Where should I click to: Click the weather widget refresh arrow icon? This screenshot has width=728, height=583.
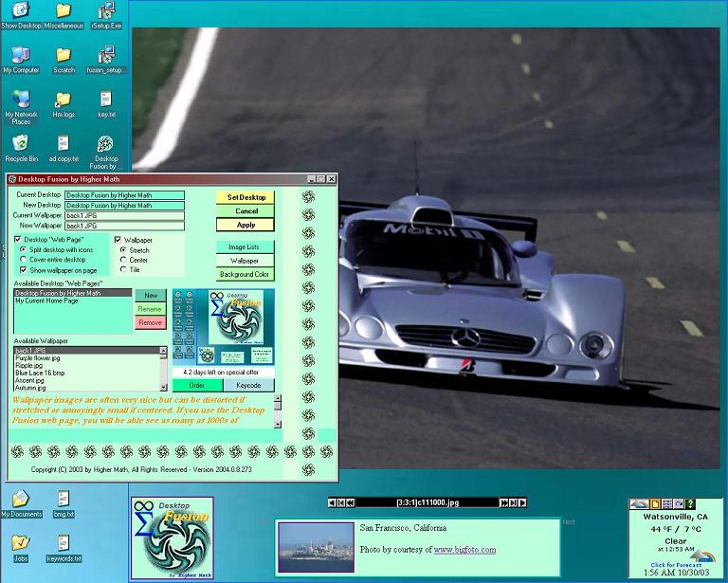pos(679,504)
